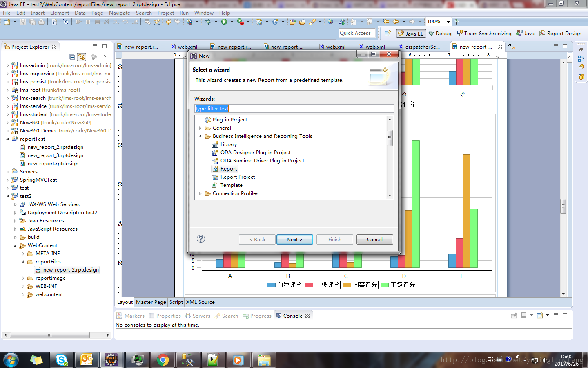
Task: Click the Windows Start button
Action: (11, 360)
